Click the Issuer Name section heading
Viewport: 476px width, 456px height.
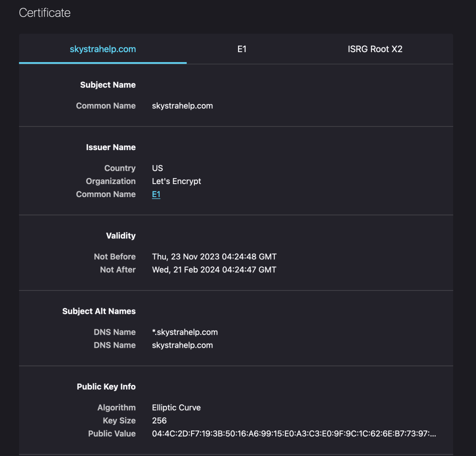111,147
